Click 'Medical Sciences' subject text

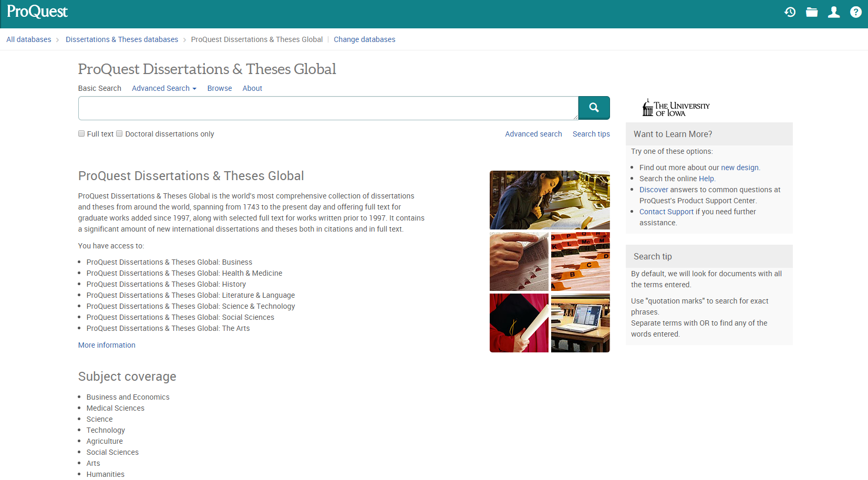(116, 408)
